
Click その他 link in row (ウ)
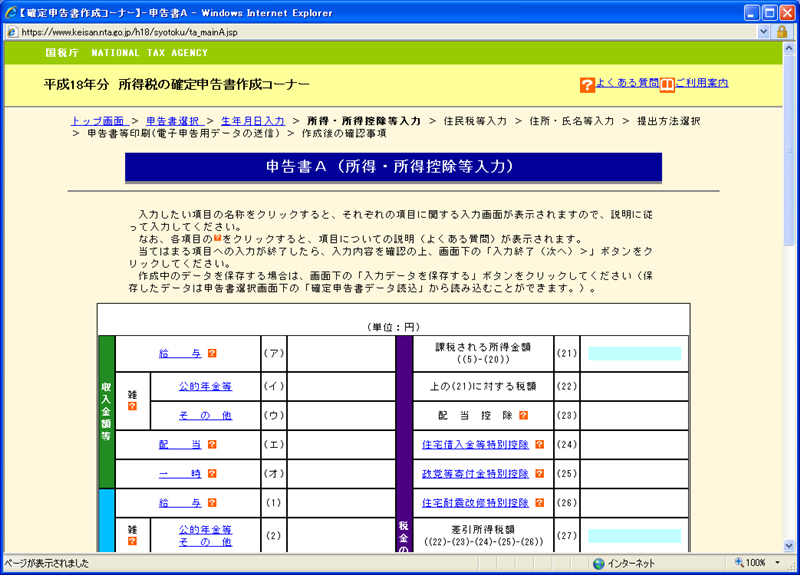205,415
